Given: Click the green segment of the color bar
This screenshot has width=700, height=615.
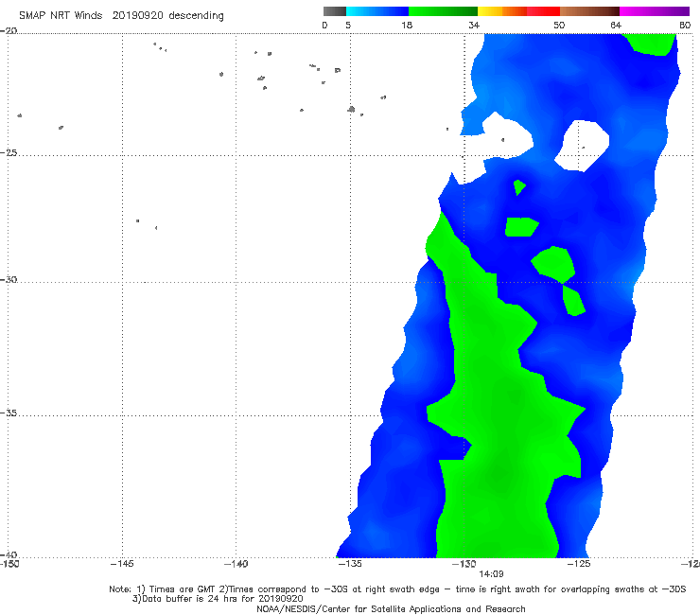Looking at the screenshot, I should [x=443, y=11].
